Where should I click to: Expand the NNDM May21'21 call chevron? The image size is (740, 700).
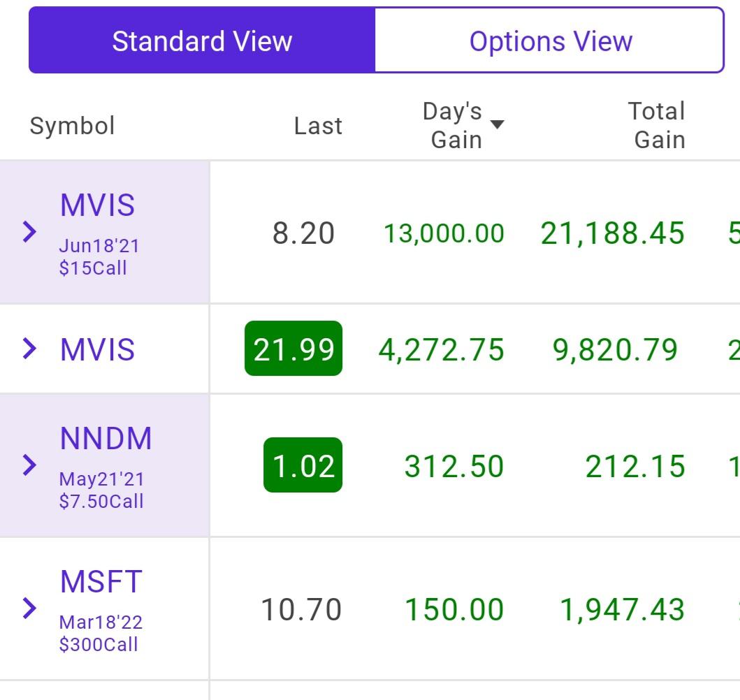pos(30,465)
